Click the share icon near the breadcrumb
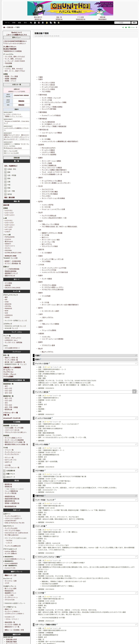Viewport: 139px width, 644px height. [x=123, y=27]
